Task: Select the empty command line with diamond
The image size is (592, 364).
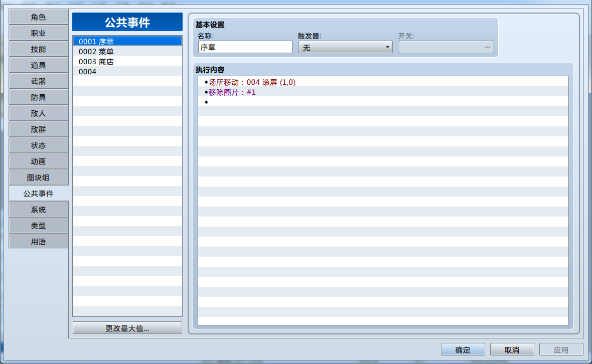Action: coord(383,102)
